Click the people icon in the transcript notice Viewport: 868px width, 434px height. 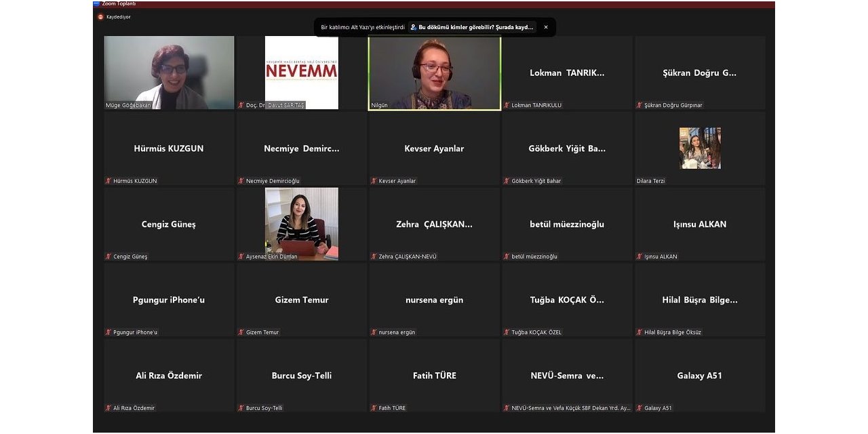click(414, 27)
